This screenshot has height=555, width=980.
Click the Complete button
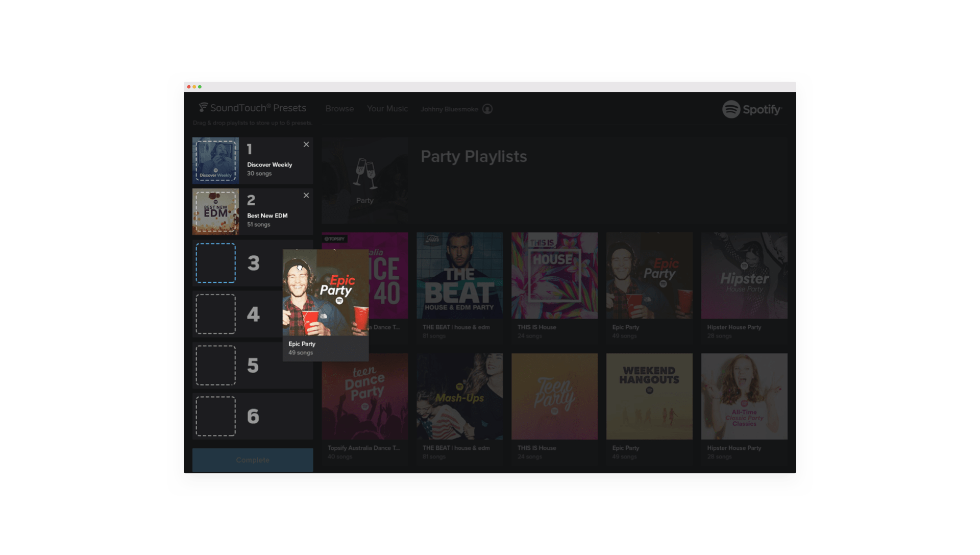coord(253,460)
